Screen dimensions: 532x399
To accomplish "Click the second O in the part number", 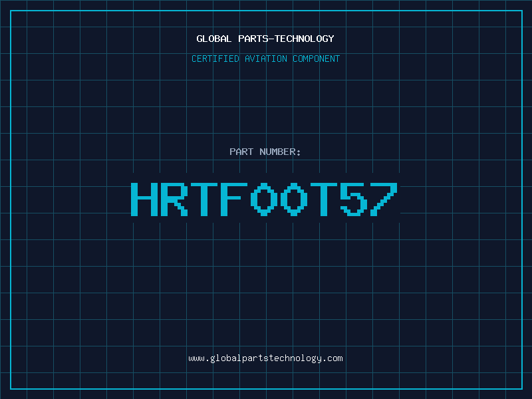I will [295, 198].
